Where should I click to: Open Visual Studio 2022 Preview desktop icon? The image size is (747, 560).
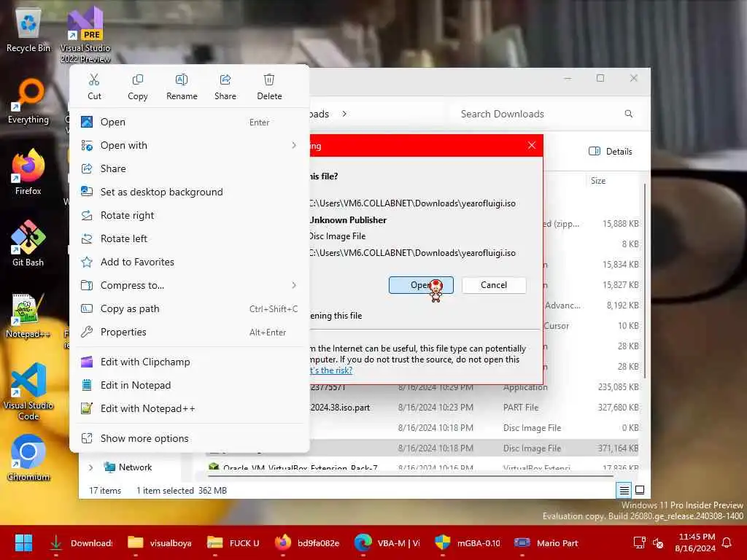(x=85, y=34)
